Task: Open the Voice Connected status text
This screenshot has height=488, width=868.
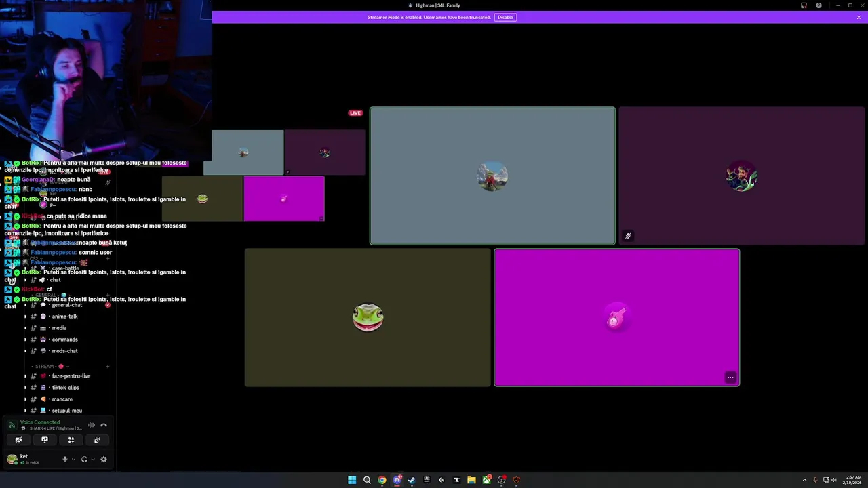Action: pos(40,422)
